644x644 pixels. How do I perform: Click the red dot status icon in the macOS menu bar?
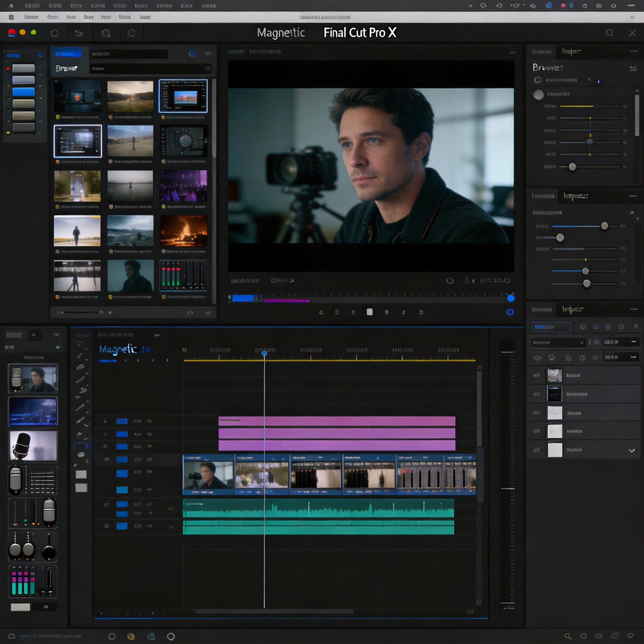click(x=563, y=5)
